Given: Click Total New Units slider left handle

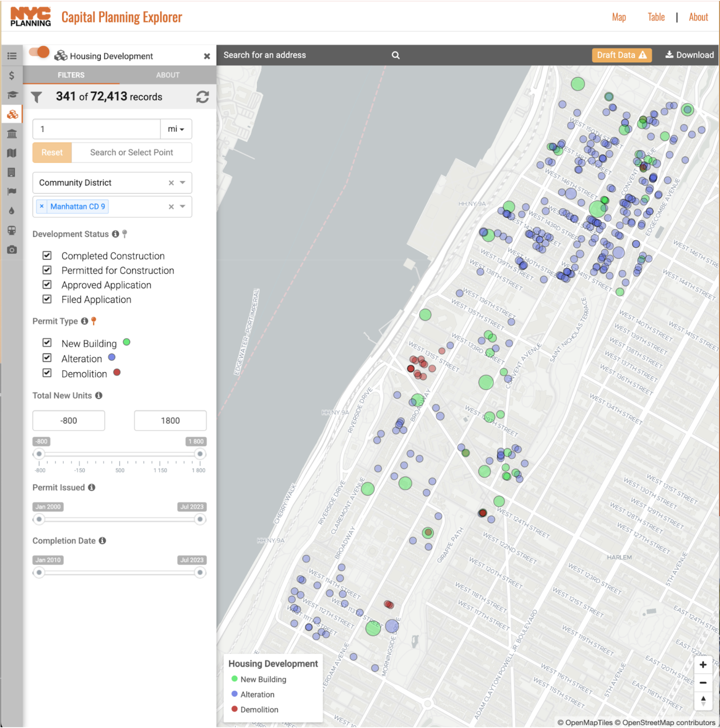Looking at the screenshot, I should click(39, 454).
